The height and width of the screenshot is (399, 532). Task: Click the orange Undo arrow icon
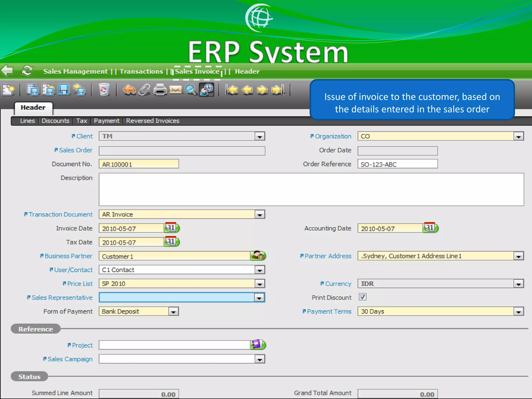point(129,90)
